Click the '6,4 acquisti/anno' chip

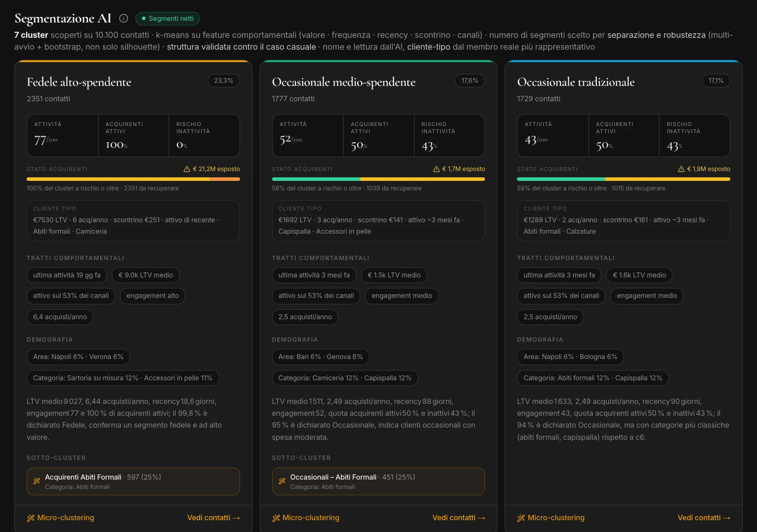[x=60, y=317]
